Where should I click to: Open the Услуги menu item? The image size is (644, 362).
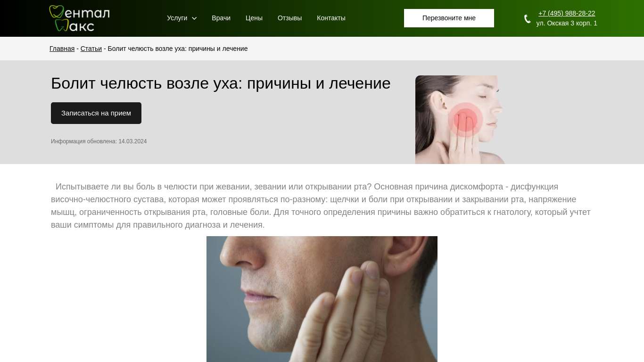click(x=177, y=18)
